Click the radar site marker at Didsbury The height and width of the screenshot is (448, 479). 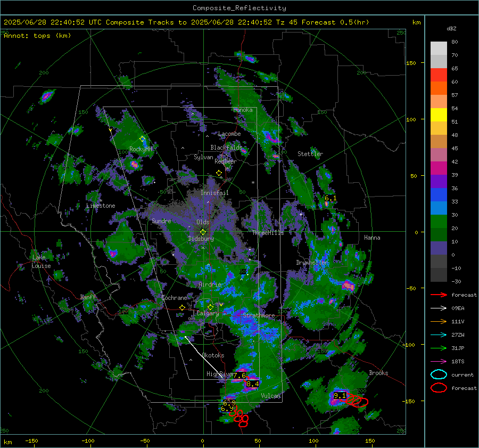click(x=203, y=232)
